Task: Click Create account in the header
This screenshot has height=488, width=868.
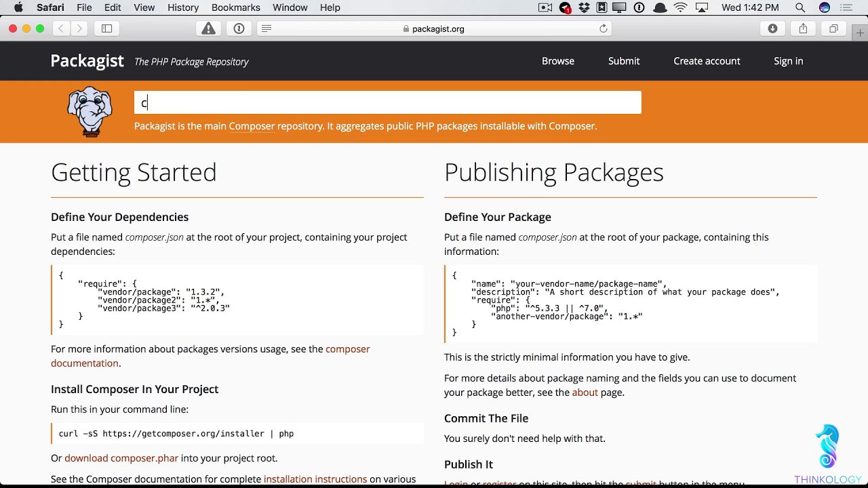Action: tap(707, 61)
